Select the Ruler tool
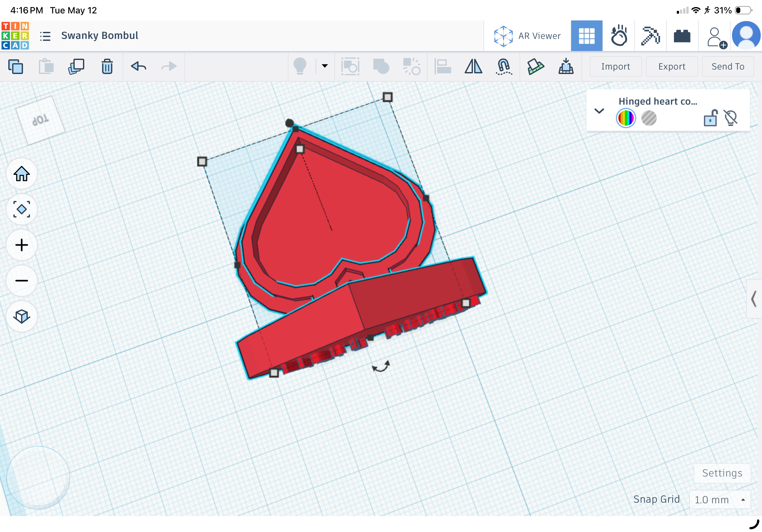The image size is (762, 532). point(535,66)
